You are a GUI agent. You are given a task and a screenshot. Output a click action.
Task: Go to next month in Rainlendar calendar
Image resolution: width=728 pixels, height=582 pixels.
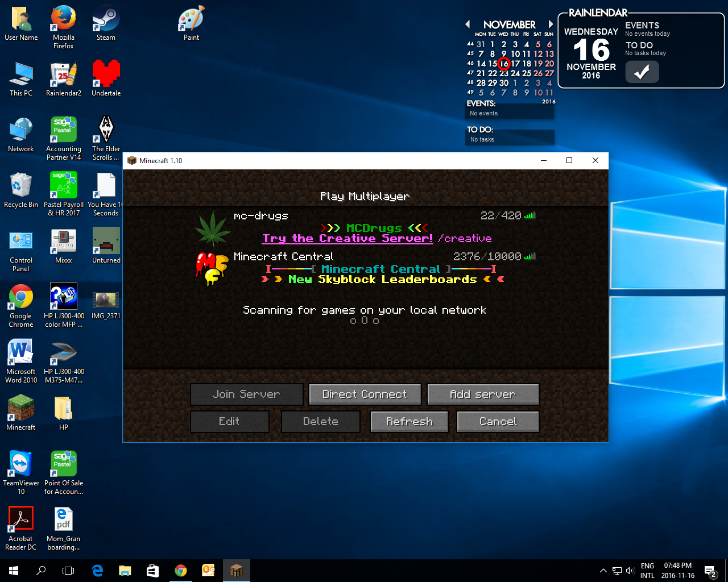550,24
